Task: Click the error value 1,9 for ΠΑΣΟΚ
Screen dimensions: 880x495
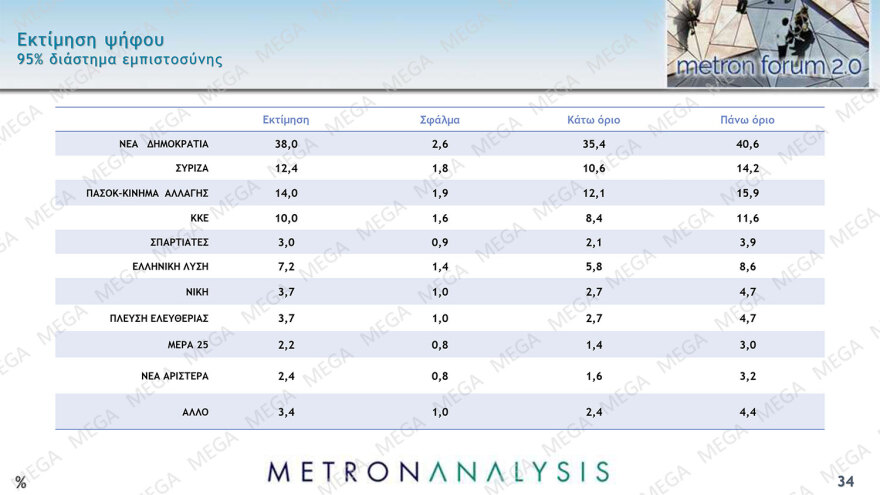Action: point(440,193)
